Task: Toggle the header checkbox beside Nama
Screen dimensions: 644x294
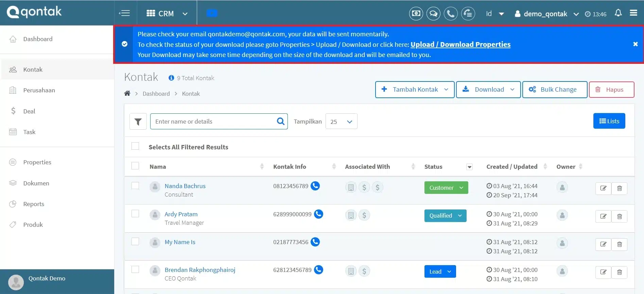Action: 135,166
